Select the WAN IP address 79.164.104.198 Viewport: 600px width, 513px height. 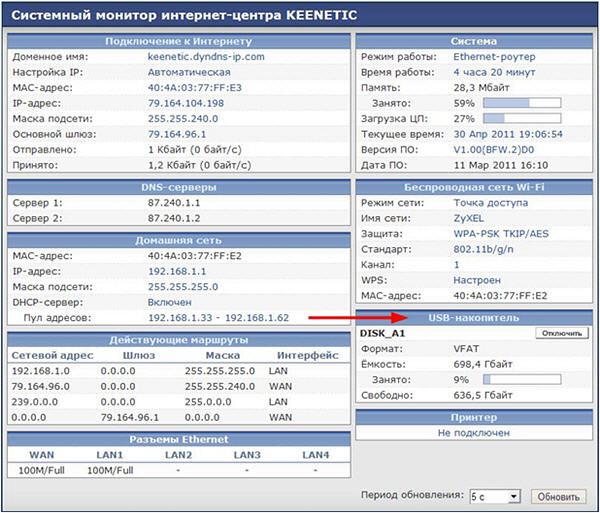click(186, 103)
